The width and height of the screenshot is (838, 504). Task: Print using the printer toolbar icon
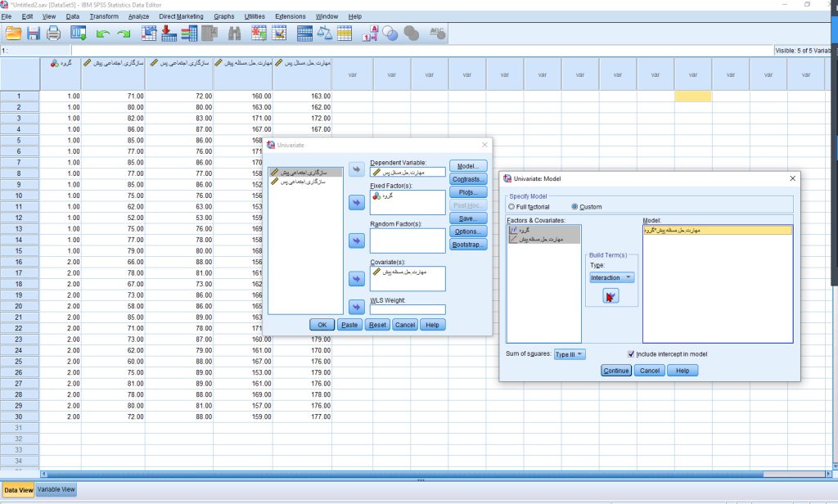pyautogui.click(x=53, y=34)
